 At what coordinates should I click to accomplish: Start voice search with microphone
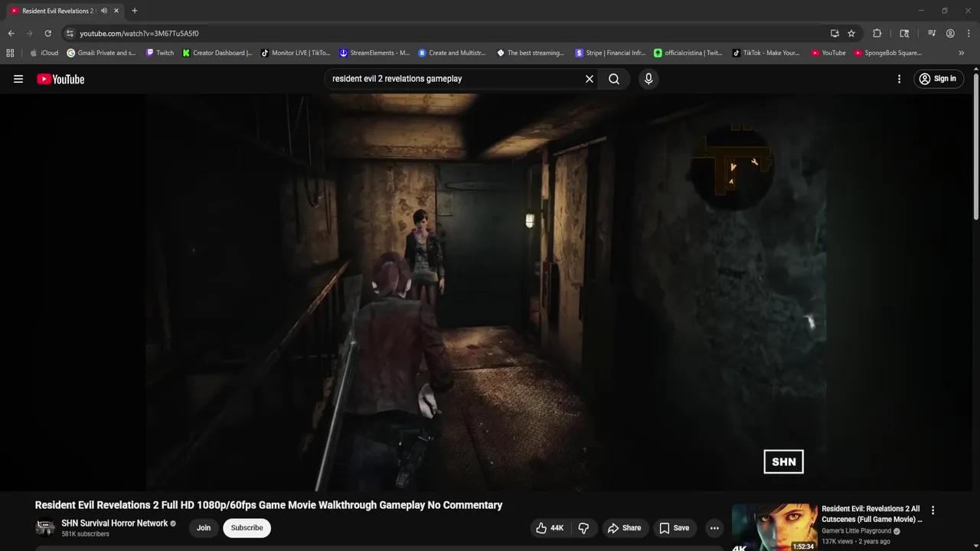coord(648,79)
